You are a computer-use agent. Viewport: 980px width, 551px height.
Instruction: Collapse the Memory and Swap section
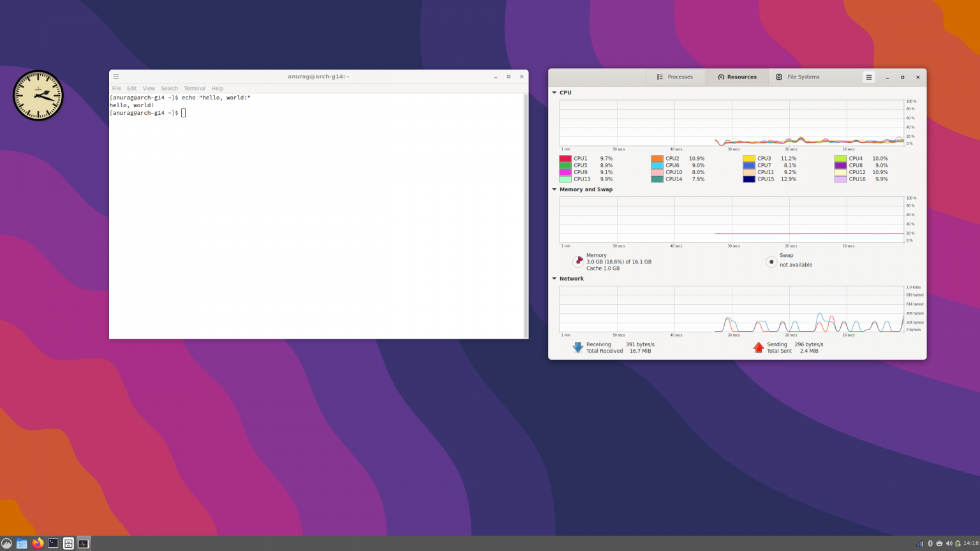(x=554, y=189)
